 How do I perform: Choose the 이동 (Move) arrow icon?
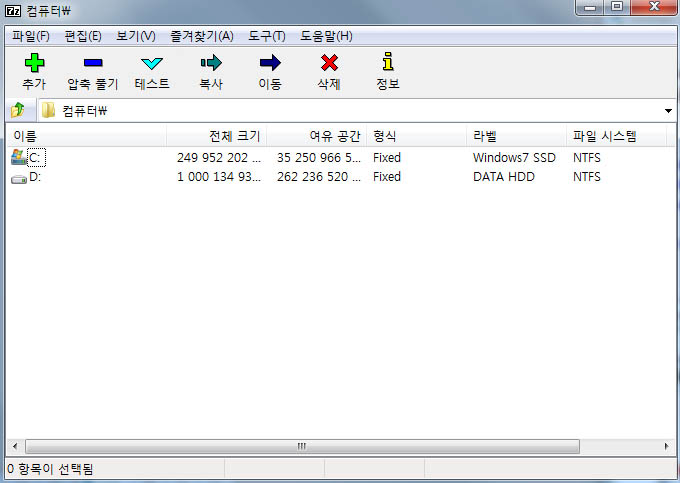270,63
